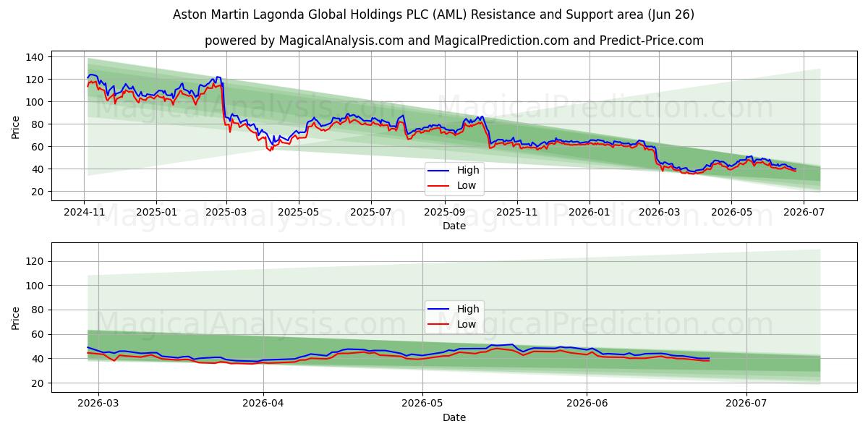Click the '2026-04' tick label on bottom chart
The image size is (868, 434).
click(263, 404)
